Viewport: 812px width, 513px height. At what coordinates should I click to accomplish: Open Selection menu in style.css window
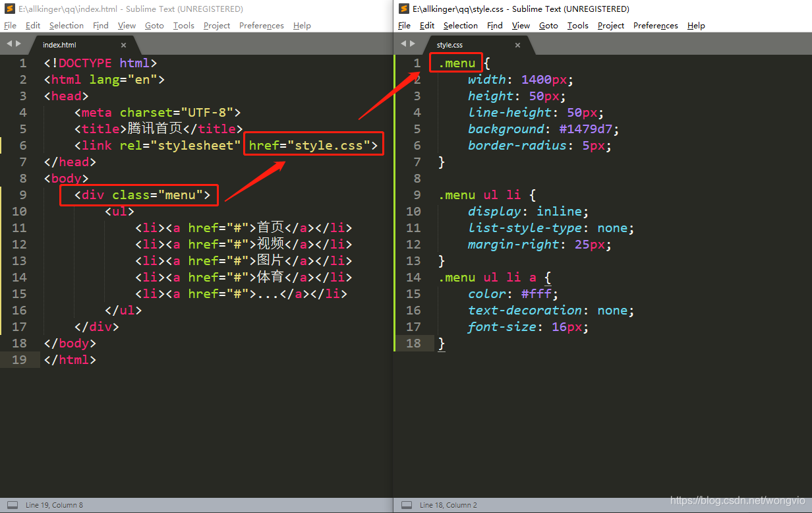[x=461, y=26]
